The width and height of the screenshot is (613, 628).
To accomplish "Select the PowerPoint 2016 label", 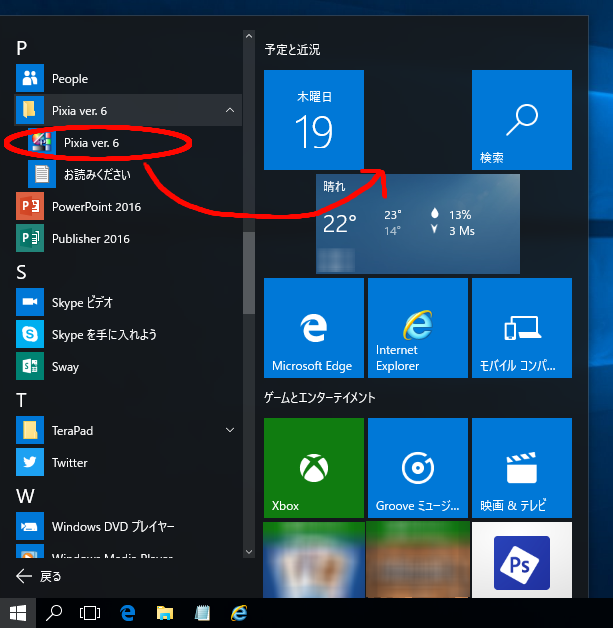I will click(96, 207).
